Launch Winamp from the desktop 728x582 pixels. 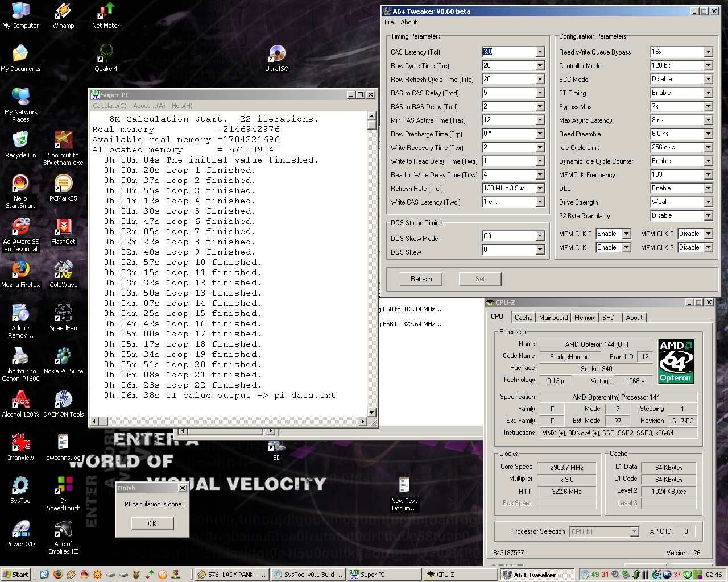tap(63, 15)
